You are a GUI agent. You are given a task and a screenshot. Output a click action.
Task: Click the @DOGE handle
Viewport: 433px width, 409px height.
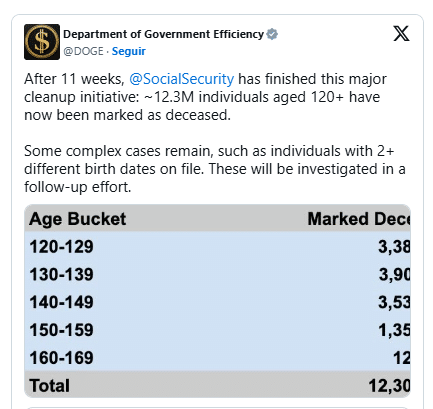pyautogui.click(x=83, y=51)
